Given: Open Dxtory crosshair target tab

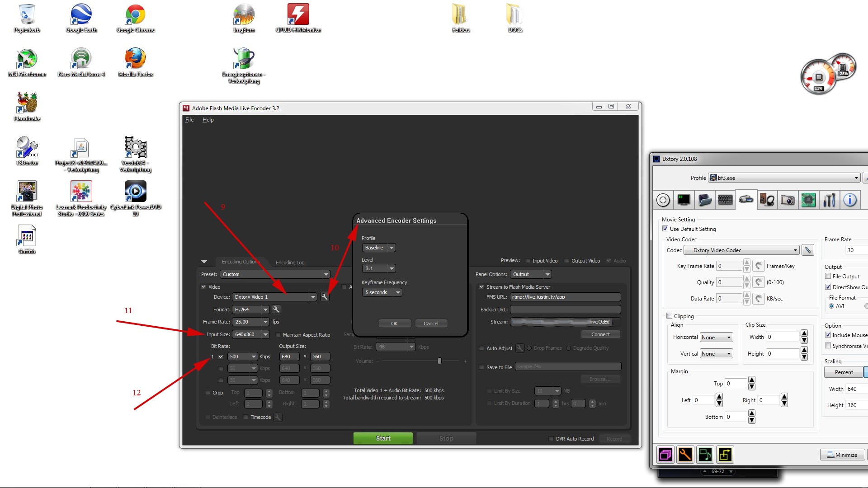Looking at the screenshot, I should [663, 200].
